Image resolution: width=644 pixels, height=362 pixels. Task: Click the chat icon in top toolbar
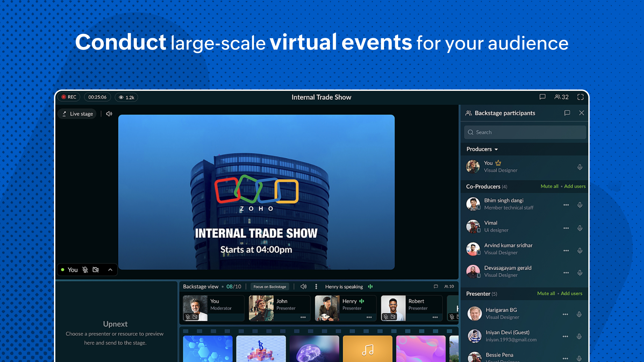542,97
